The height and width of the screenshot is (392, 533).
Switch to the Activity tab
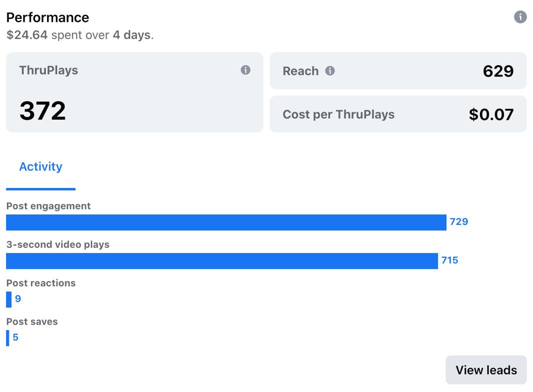[41, 167]
